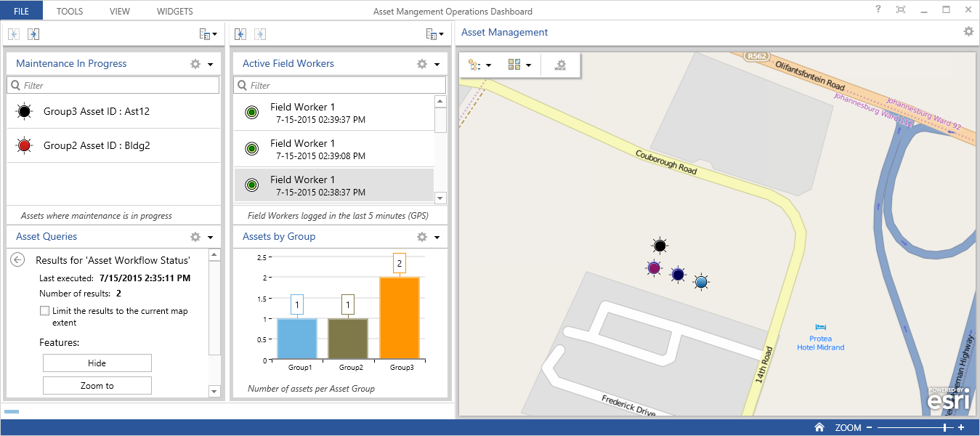Image resolution: width=980 pixels, height=436 pixels.
Task: Click the Hide features button
Action: coord(97,363)
